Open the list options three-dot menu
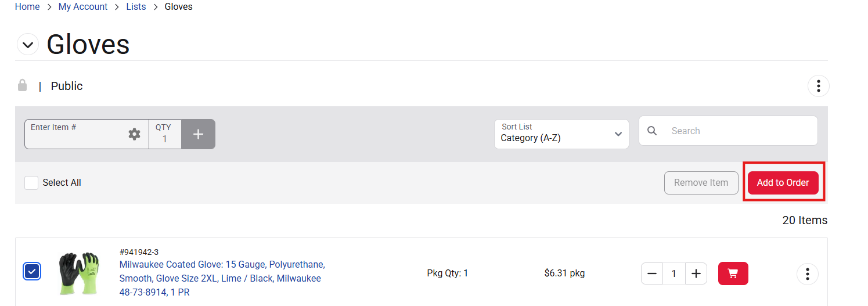This screenshot has width=868, height=306. pyautogui.click(x=818, y=86)
